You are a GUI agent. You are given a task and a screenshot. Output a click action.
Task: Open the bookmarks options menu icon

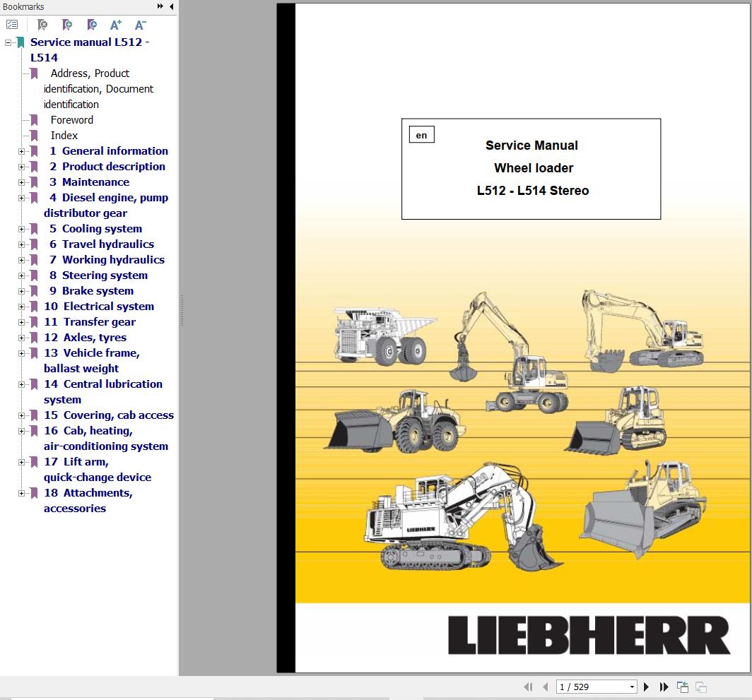[12, 25]
